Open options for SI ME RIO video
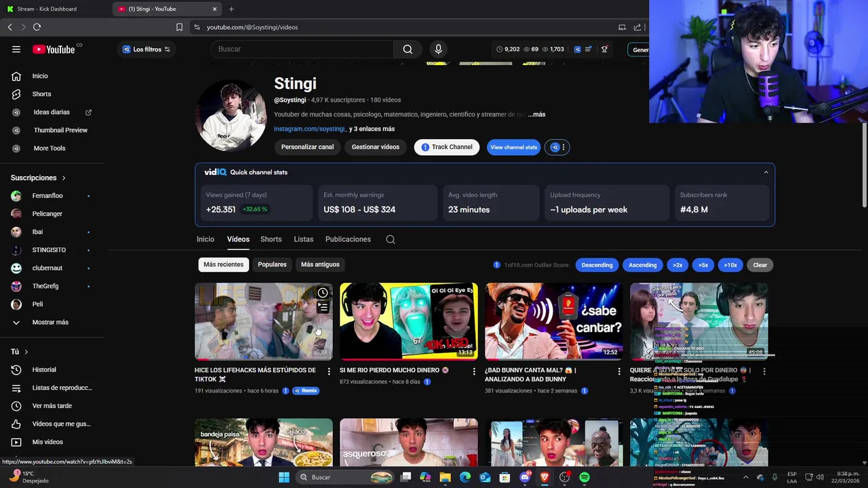This screenshot has width=868, height=488. (x=474, y=371)
